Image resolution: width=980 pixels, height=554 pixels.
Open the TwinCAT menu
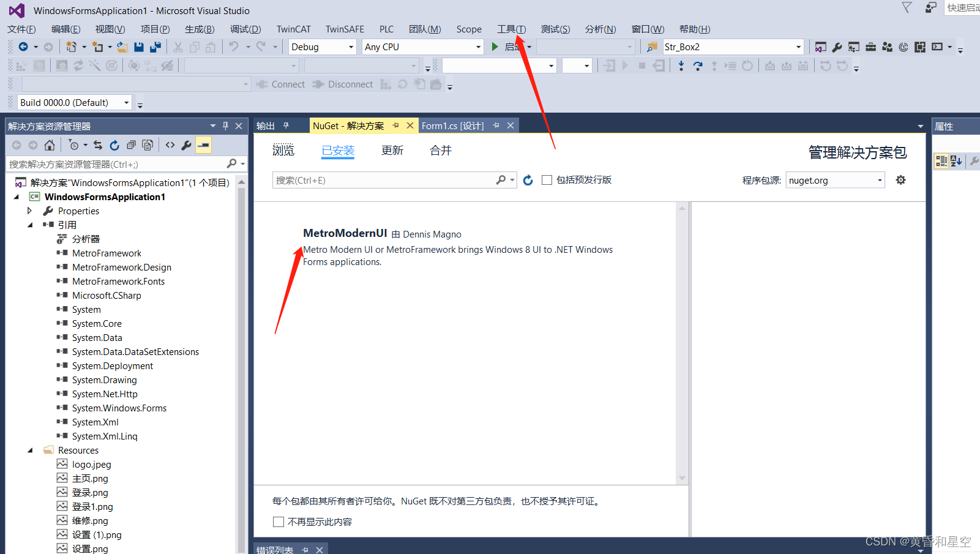click(x=294, y=29)
